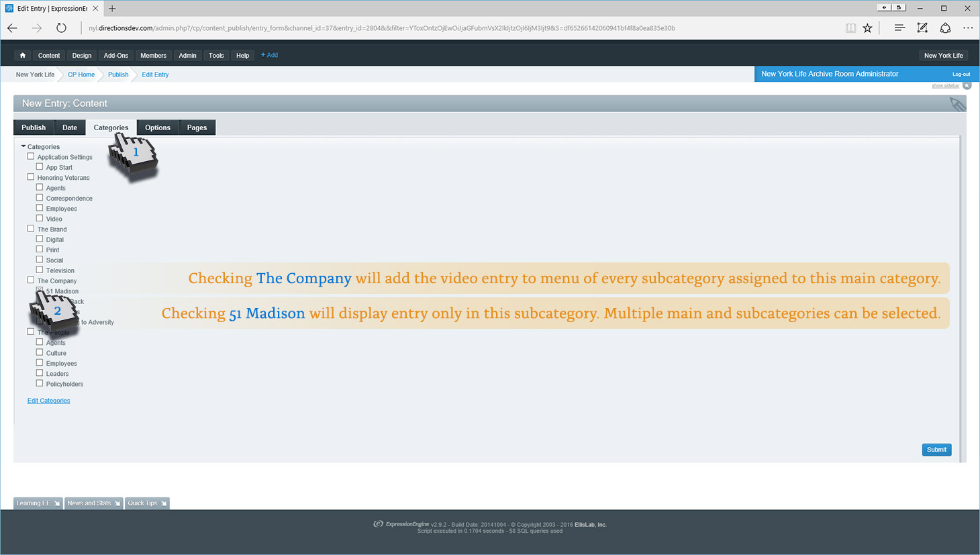Expand the Quick Tips footer panel
The width and height of the screenshot is (980, 555).
pos(147,503)
